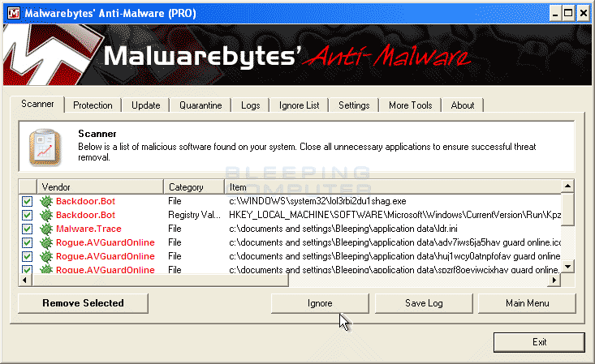Click the 'Registry Val...' category cell

click(194, 215)
